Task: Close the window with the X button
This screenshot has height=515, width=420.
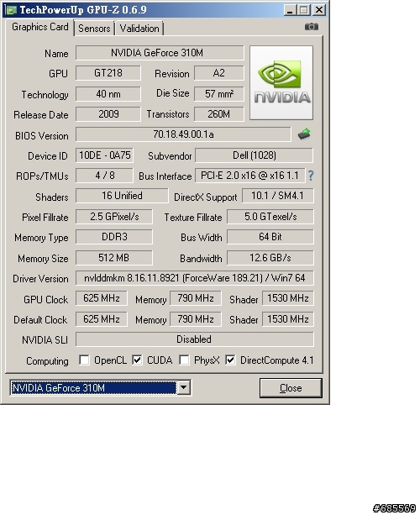Action: pyautogui.click(x=319, y=10)
